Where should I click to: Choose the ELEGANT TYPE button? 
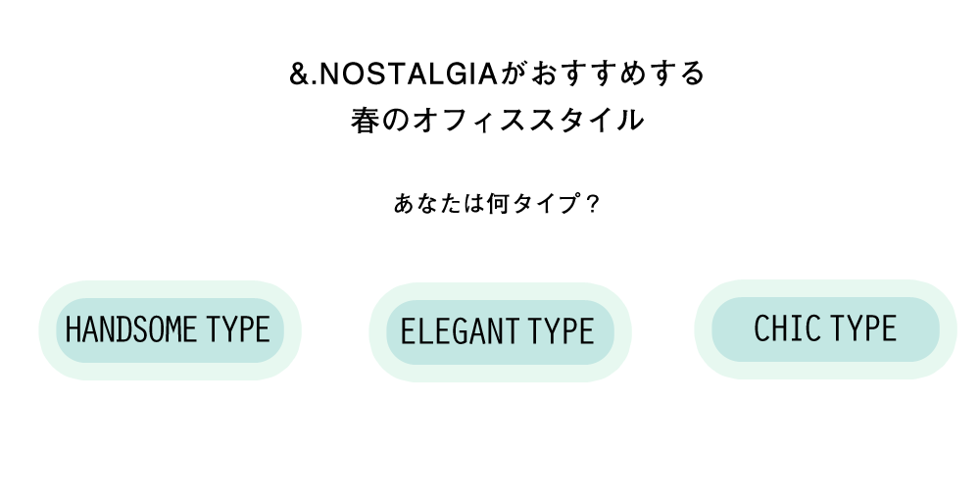pos(500,332)
